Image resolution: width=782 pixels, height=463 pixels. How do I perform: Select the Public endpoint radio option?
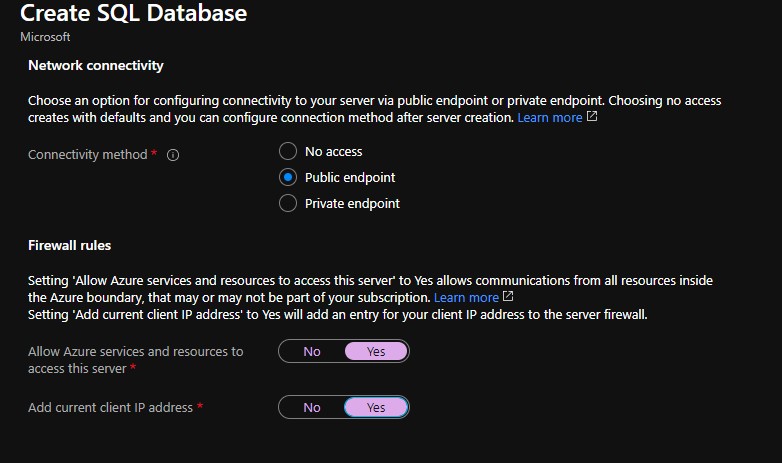click(x=288, y=178)
